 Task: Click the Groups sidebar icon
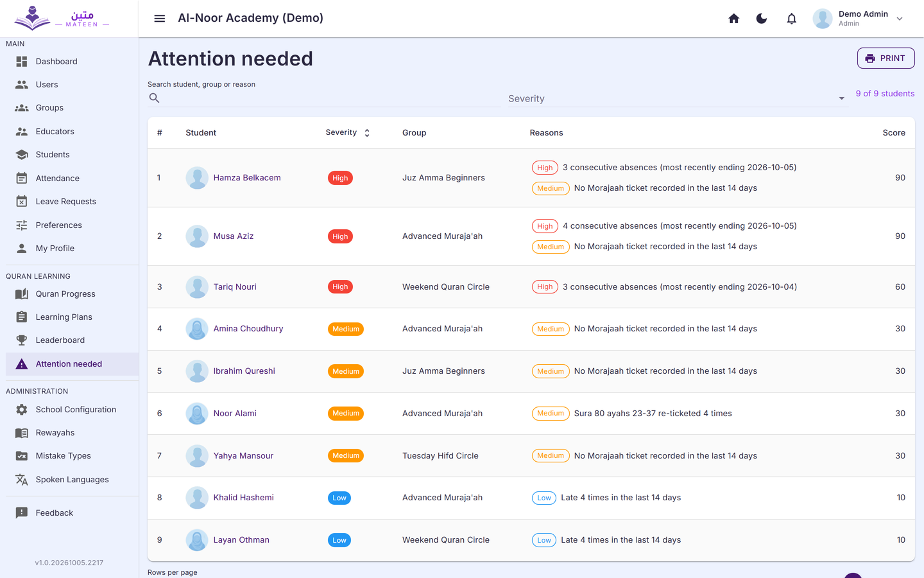tap(22, 108)
